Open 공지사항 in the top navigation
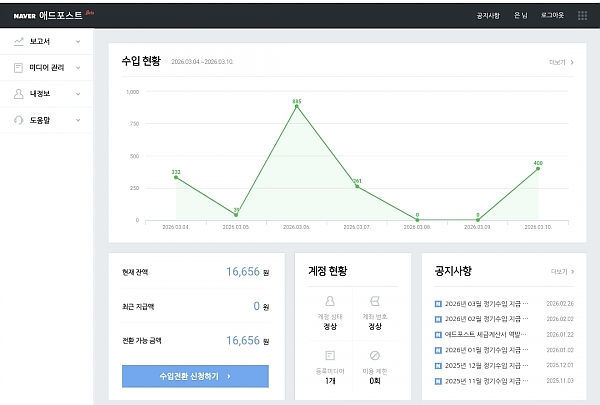The image size is (600, 405). tap(488, 15)
